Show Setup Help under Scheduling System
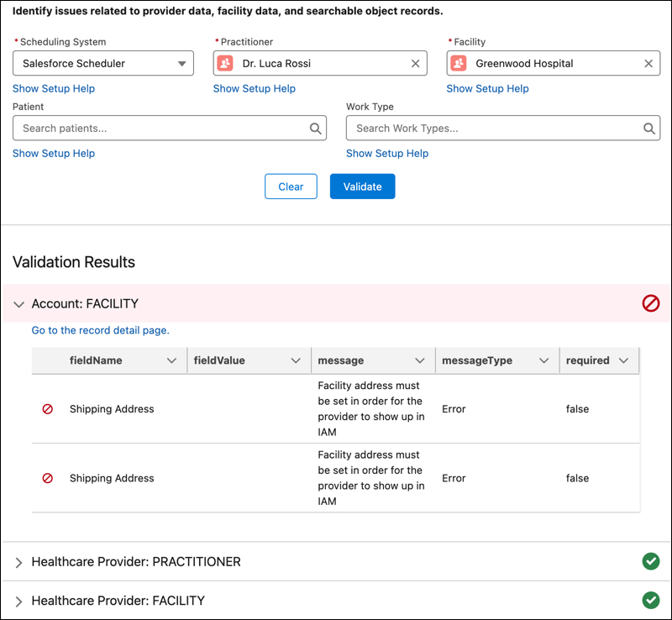Viewport: 672px width, 620px height. (x=54, y=88)
